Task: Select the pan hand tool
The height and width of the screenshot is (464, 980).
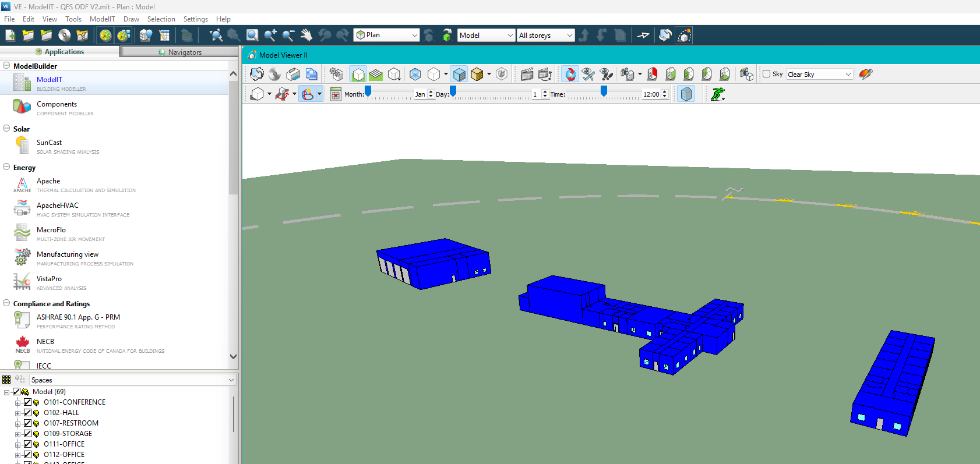Action: [306, 36]
